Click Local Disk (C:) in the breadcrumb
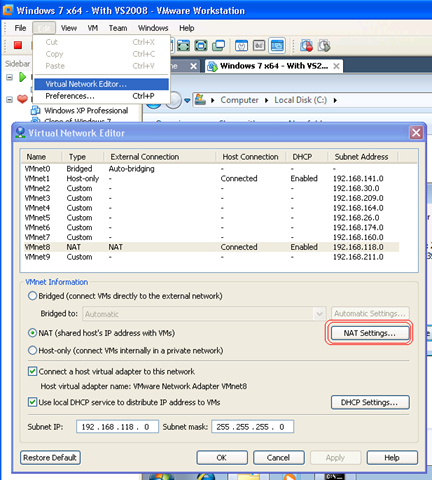432x480 pixels. click(x=300, y=100)
